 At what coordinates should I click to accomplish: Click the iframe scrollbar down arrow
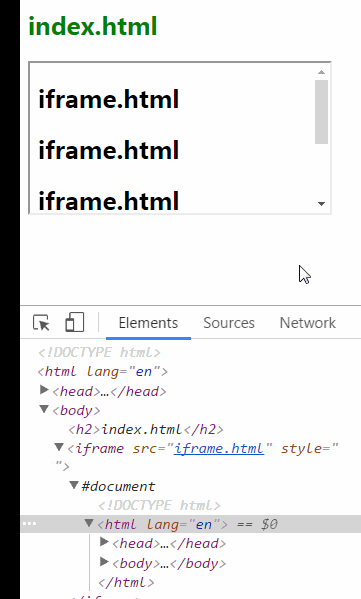(321, 204)
